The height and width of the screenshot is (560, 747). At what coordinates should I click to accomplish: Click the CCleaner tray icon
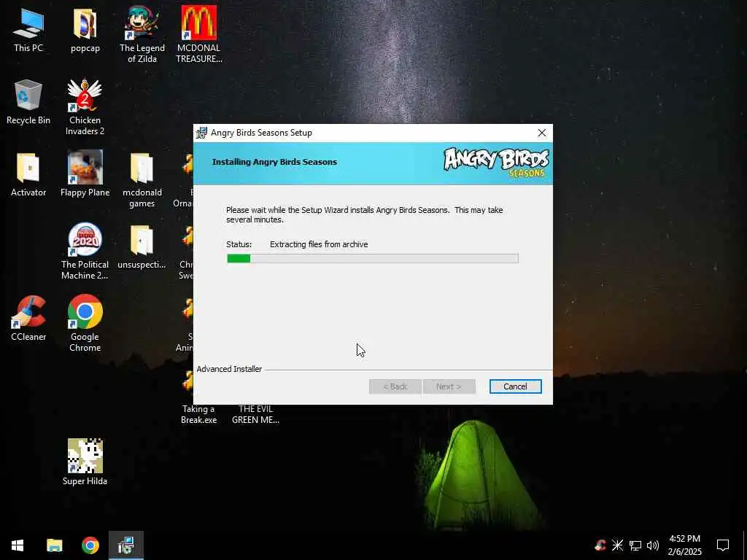click(600, 545)
